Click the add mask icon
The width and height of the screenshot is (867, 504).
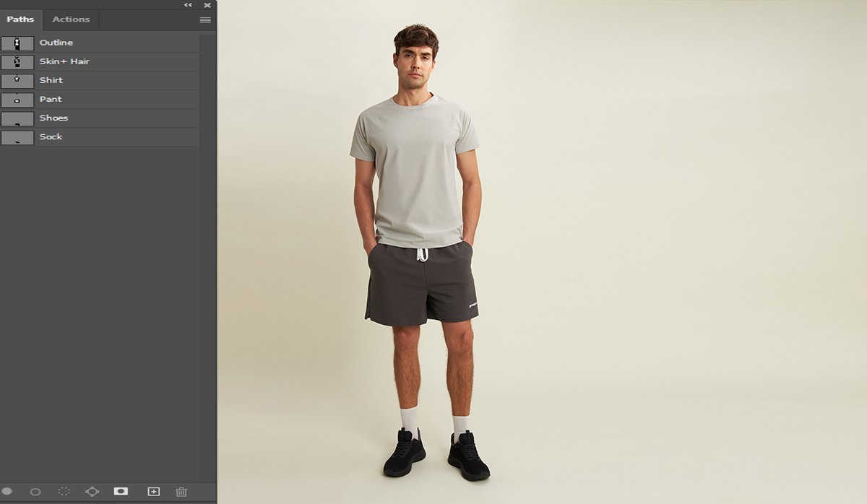pyautogui.click(x=121, y=492)
